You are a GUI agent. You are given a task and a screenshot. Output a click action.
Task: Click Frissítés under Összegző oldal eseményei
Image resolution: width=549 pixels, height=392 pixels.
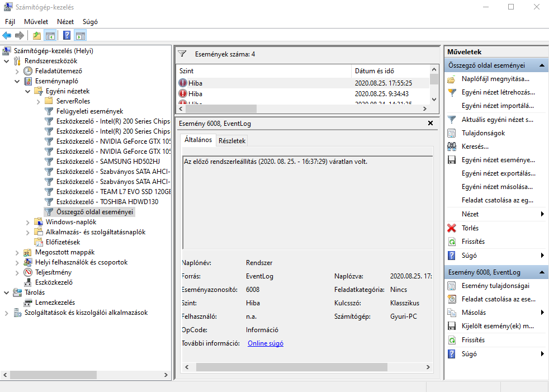pos(473,242)
